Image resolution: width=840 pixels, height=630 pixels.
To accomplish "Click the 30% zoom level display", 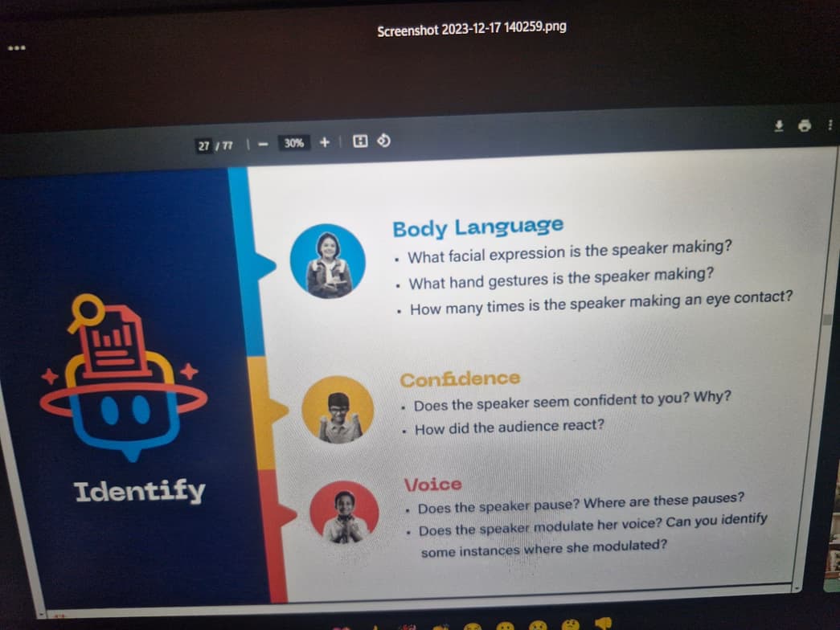I will [x=293, y=143].
